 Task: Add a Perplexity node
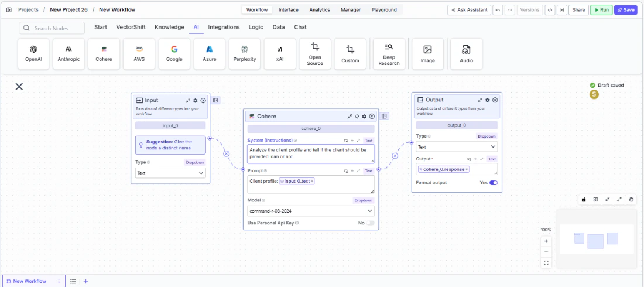pos(244,54)
